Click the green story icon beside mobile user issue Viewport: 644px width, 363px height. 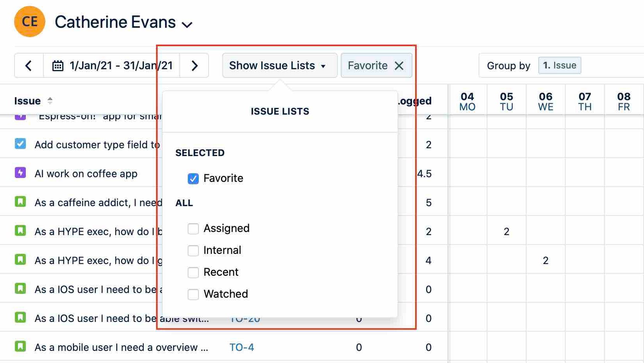pyautogui.click(x=20, y=347)
